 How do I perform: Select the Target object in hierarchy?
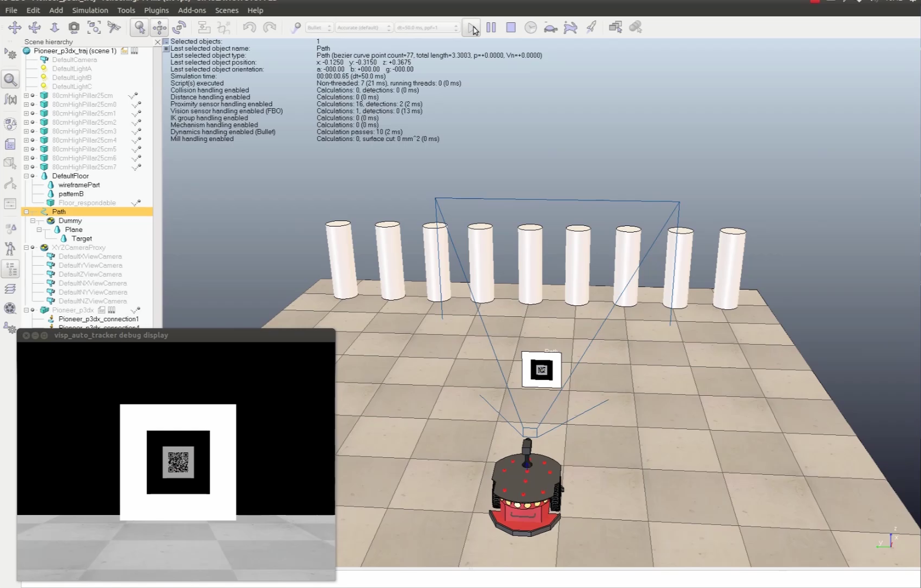(82, 238)
